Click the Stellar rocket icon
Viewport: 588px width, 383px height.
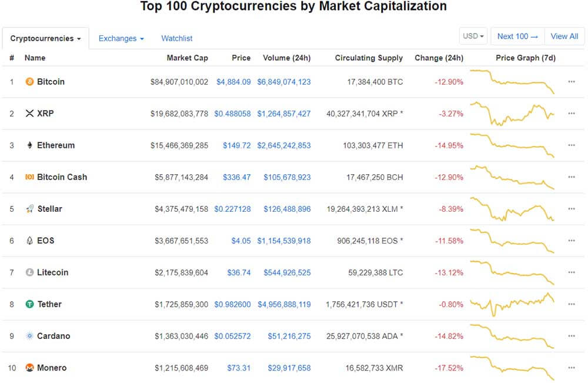(29, 209)
